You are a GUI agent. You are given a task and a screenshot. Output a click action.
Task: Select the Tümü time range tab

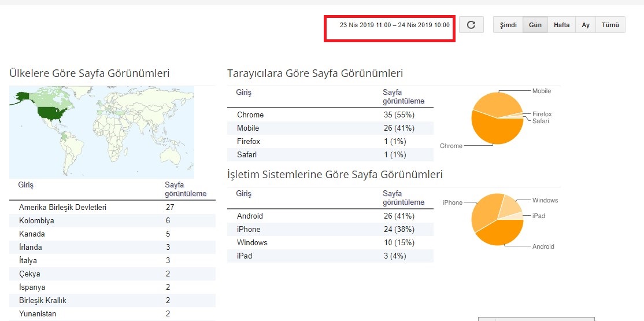pyautogui.click(x=610, y=25)
